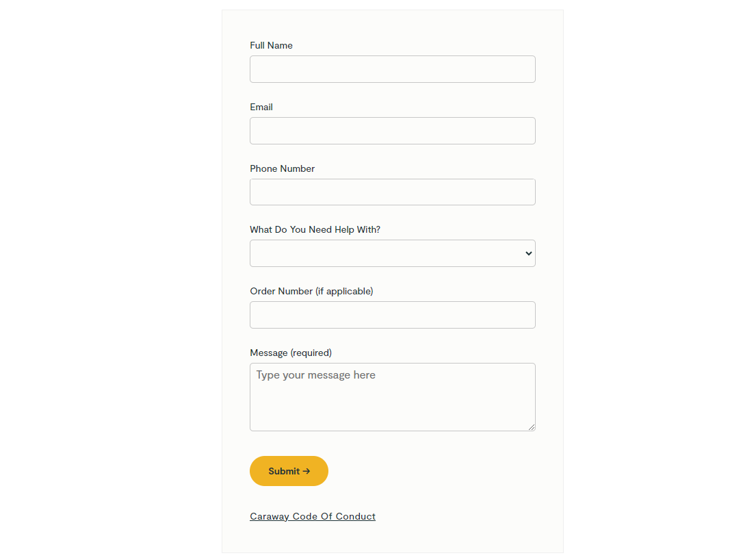Open the What Do You Need Help With dropdown
The height and width of the screenshot is (560, 756).
pos(393,253)
